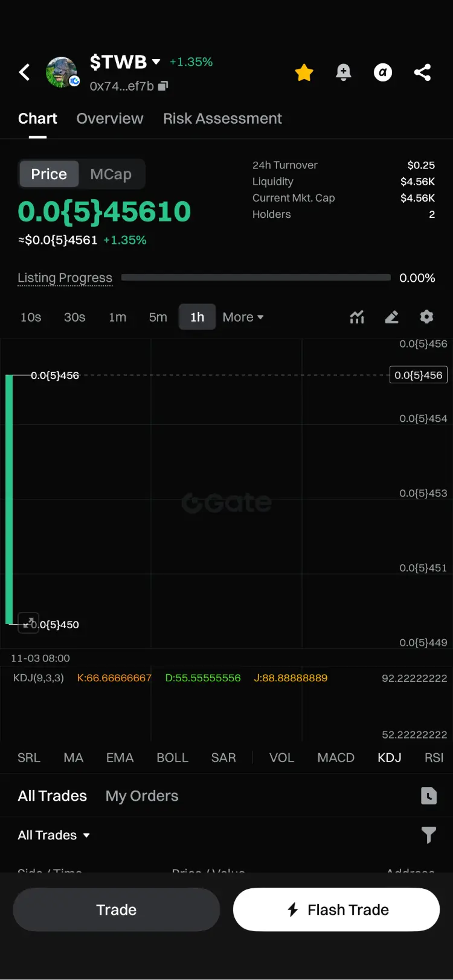This screenshot has width=453, height=980.
Task: Open the round 'a' icon
Action: tap(382, 72)
